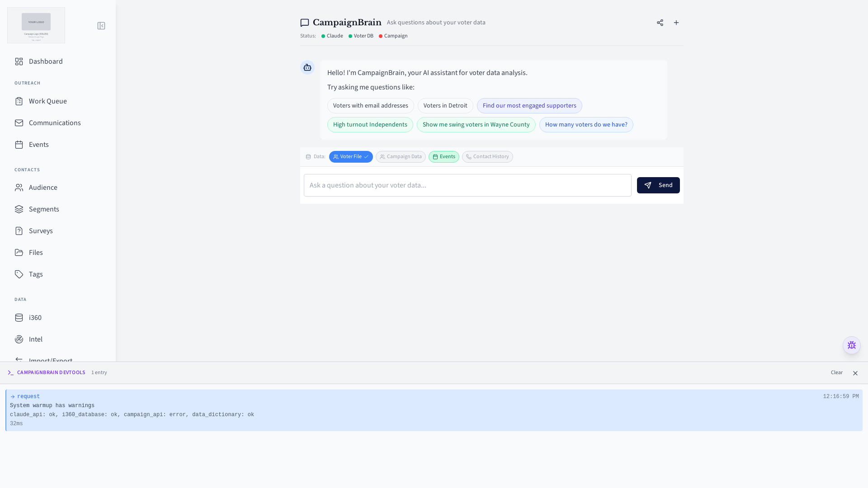Open Work Queue in sidebar

pyautogui.click(x=48, y=101)
